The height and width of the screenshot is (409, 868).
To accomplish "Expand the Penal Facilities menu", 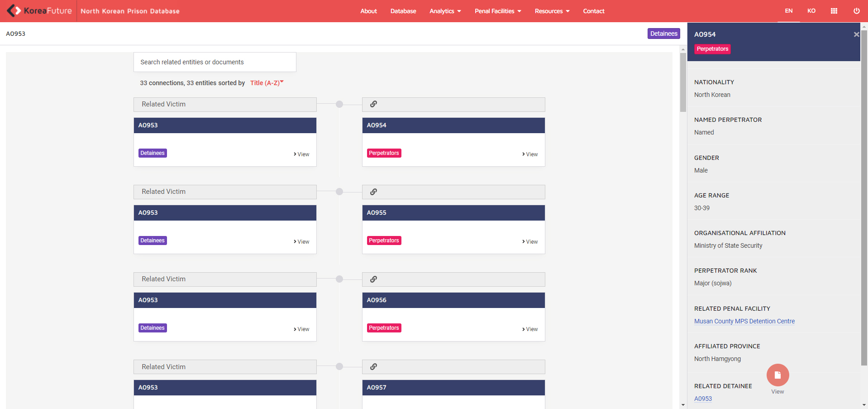I will tap(497, 11).
